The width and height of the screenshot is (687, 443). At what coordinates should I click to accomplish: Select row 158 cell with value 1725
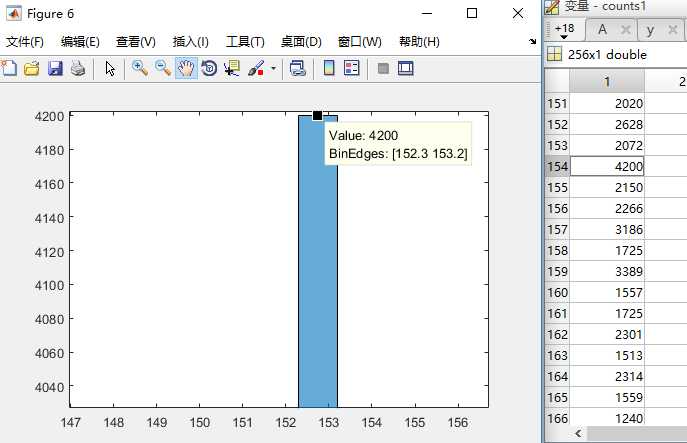point(607,251)
